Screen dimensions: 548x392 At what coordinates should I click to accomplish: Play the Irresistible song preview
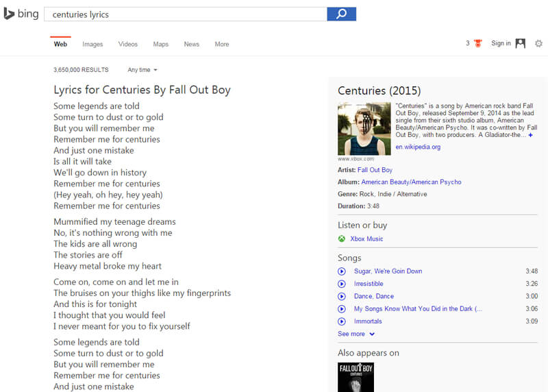(342, 284)
